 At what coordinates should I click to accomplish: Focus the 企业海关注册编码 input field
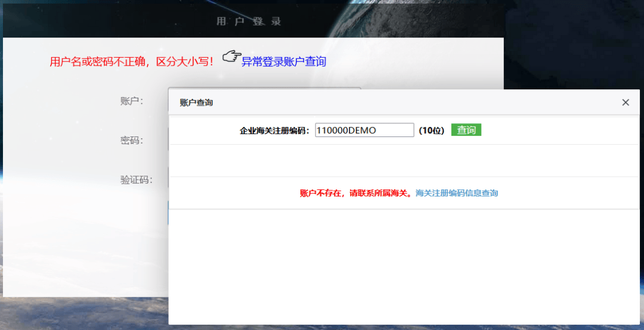pyautogui.click(x=364, y=130)
